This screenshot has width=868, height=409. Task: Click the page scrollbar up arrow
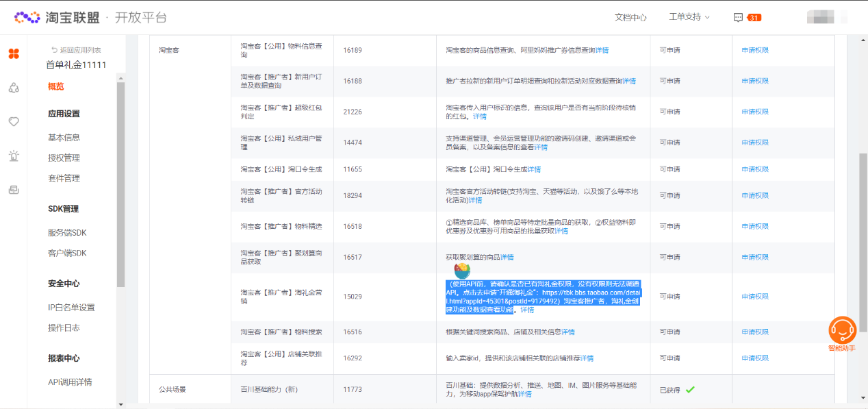pyautogui.click(x=863, y=39)
